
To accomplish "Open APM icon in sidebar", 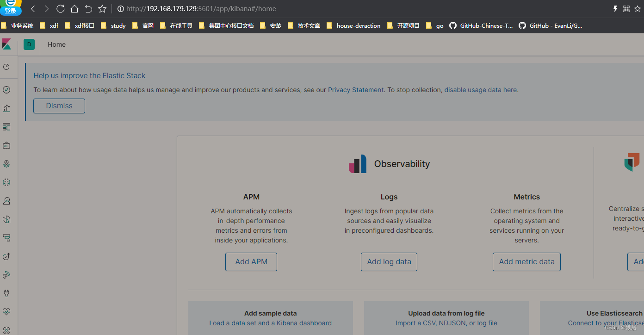I will [6, 238].
